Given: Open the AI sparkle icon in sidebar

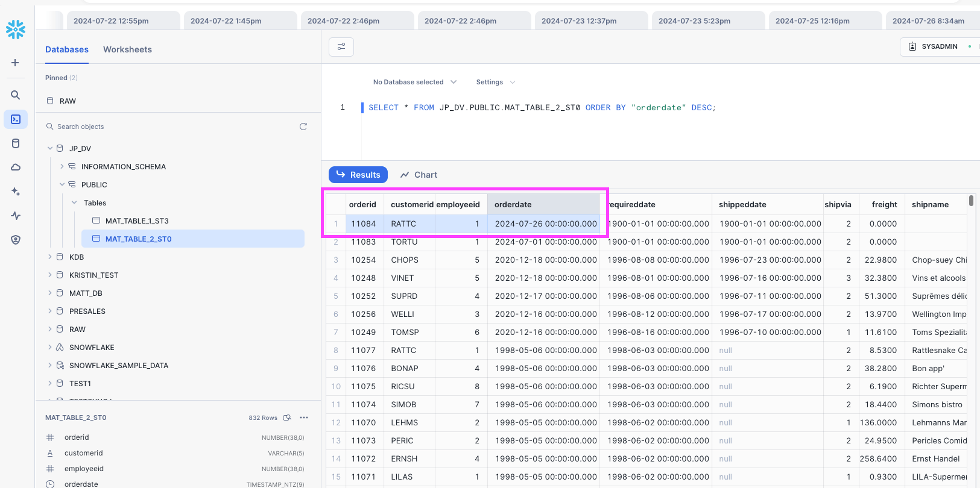Looking at the screenshot, I should pyautogui.click(x=16, y=192).
